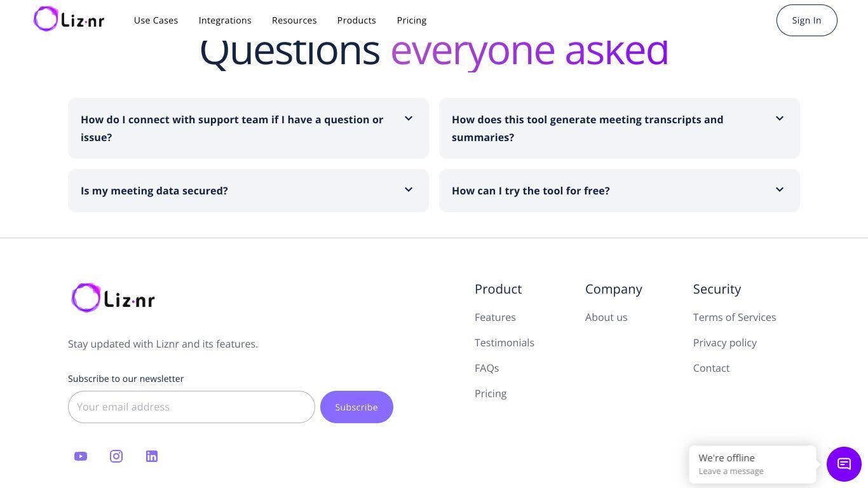Open the Use Cases menu
The width and height of the screenshot is (868, 488).
click(156, 20)
